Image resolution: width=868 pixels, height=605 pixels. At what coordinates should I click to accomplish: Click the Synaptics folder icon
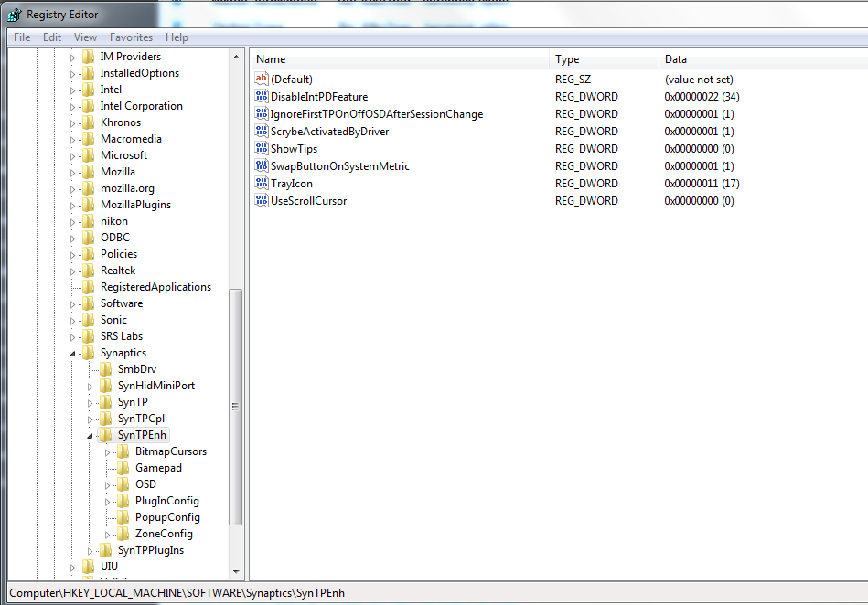(89, 353)
